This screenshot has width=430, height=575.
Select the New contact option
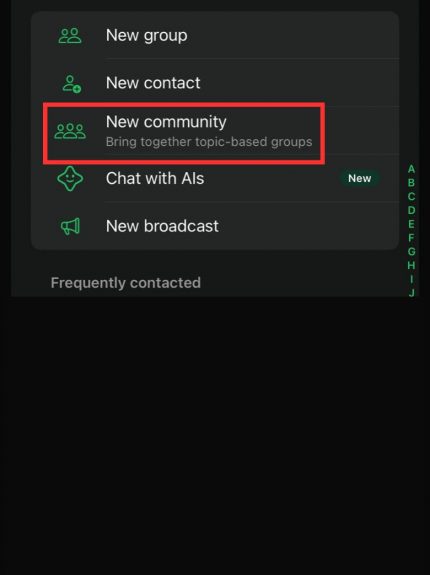pyautogui.click(x=215, y=83)
